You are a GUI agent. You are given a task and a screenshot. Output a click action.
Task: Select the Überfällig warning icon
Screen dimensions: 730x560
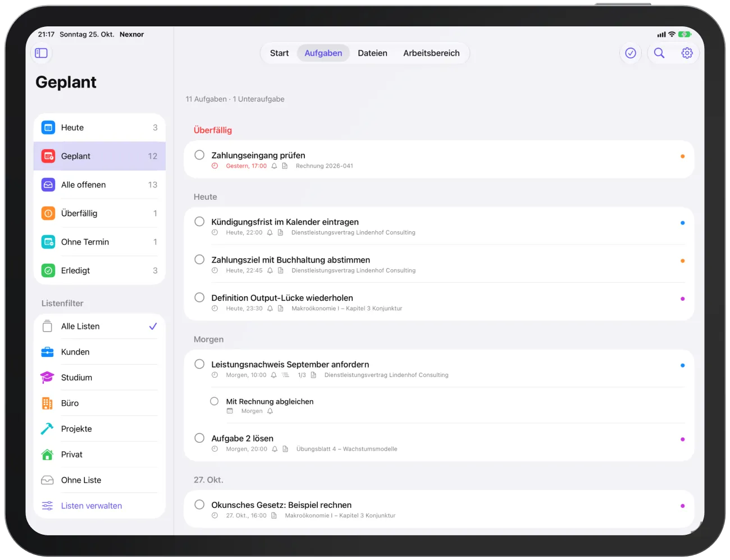point(48,214)
